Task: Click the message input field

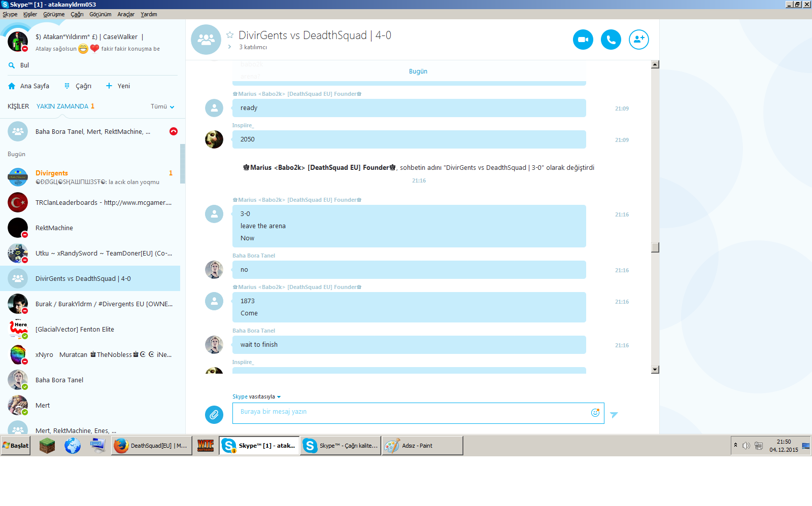Action: (418, 413)
